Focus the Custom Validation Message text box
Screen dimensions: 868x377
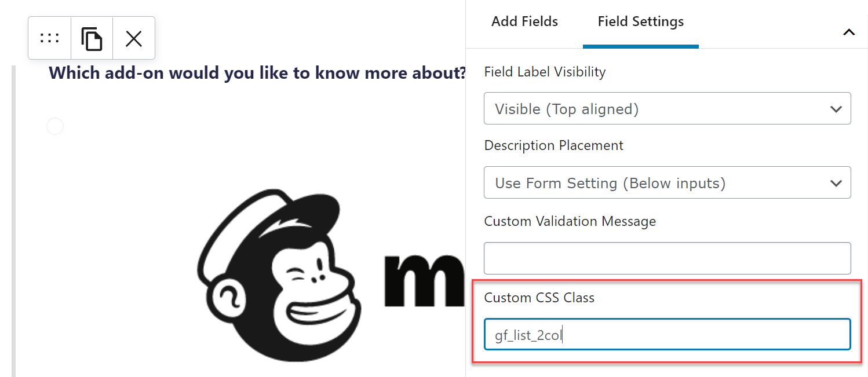(x=668, y=258)
